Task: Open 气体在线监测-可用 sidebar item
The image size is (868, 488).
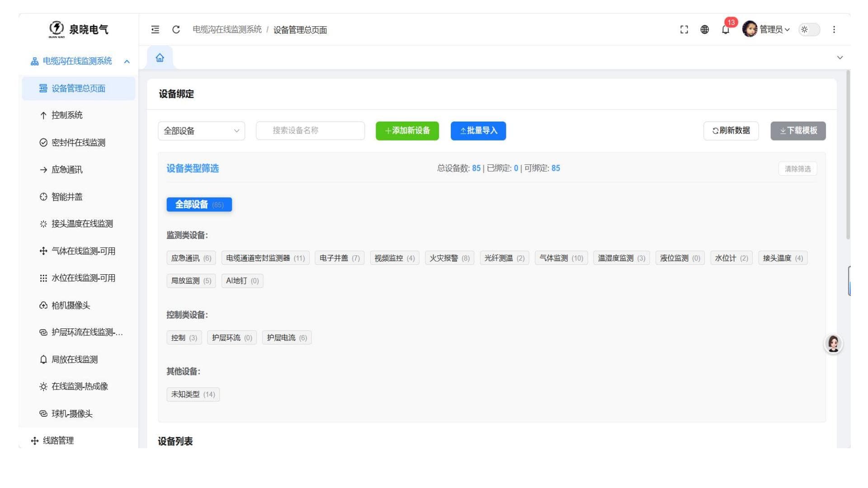Action: click(x=79, y=251)
